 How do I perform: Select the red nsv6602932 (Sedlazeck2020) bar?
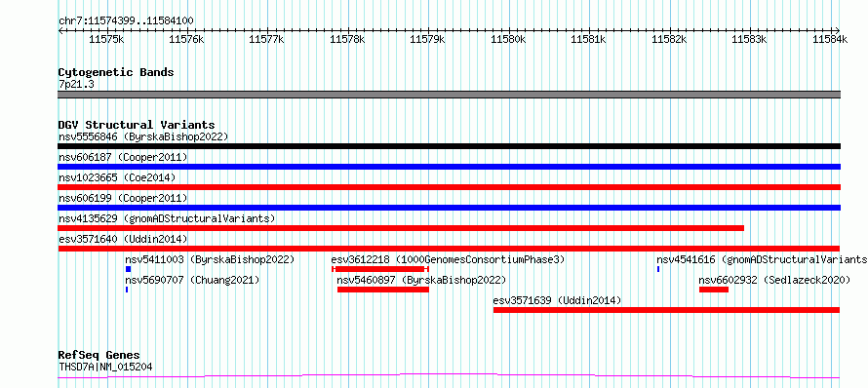714,290
